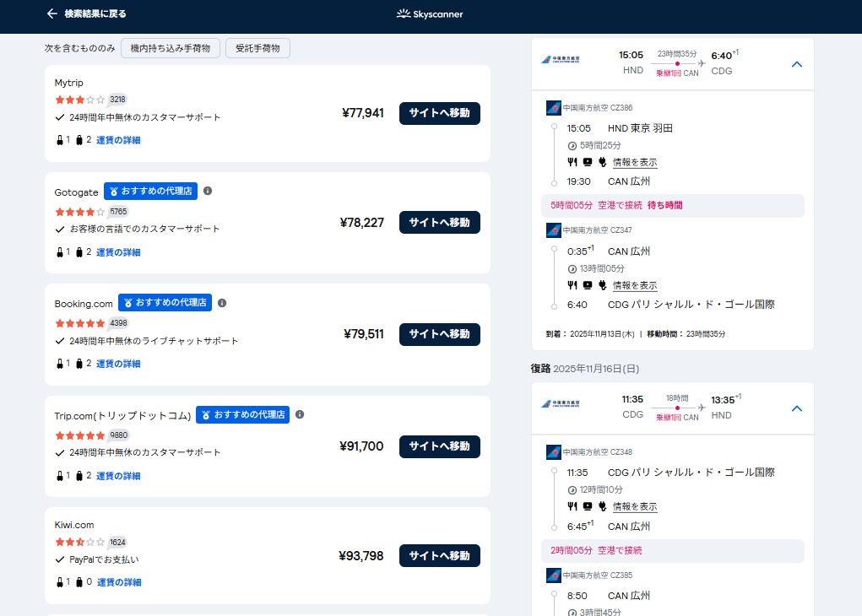This screenshot has height=616, width=862.
Task: Click Kiwi.com checked baggage icon showing 0
Action: coord(79,582)
